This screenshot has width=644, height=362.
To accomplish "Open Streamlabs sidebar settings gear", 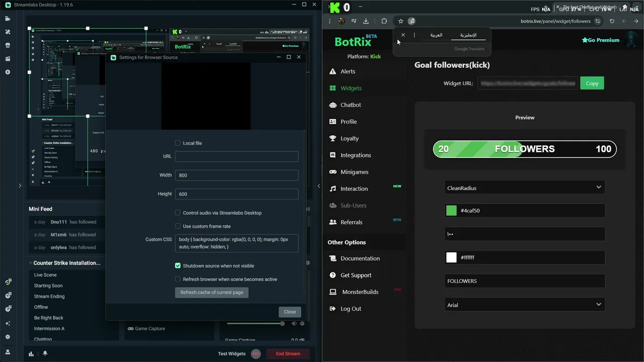I will (8, 337).
